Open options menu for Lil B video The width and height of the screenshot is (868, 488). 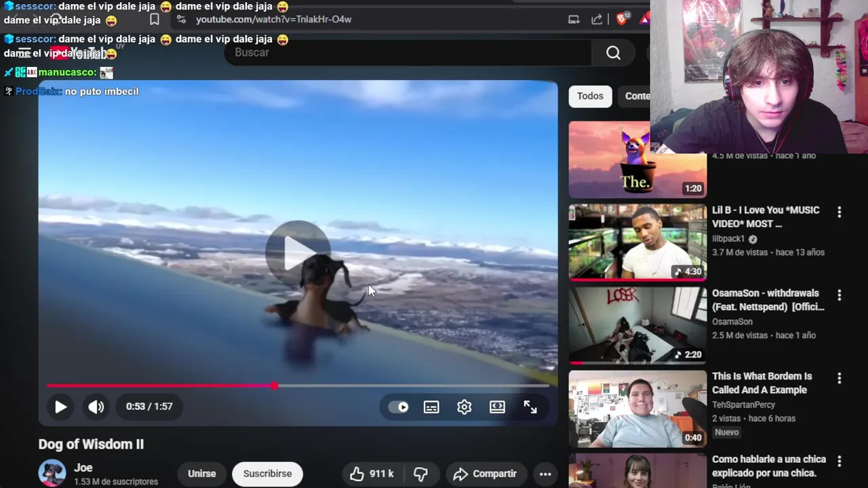tap(840, 212)
